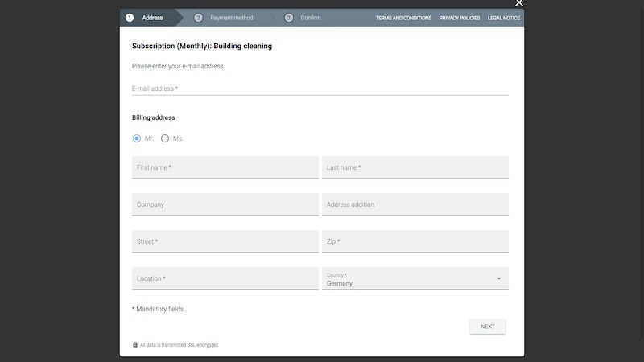Click the step 1 number circle
Viewport: 644px width, 362px height.
click(130, 18)
